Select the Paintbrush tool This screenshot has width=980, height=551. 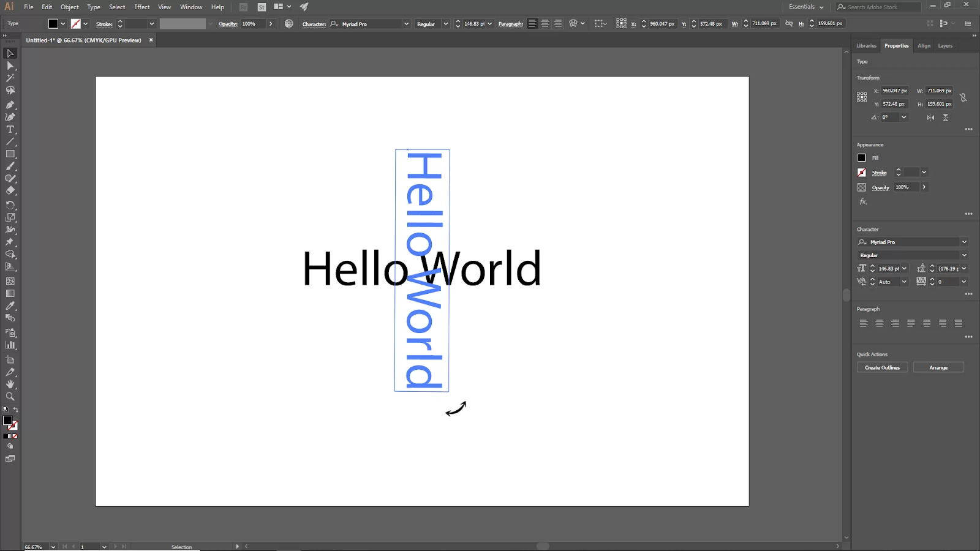tap(10, 167)
